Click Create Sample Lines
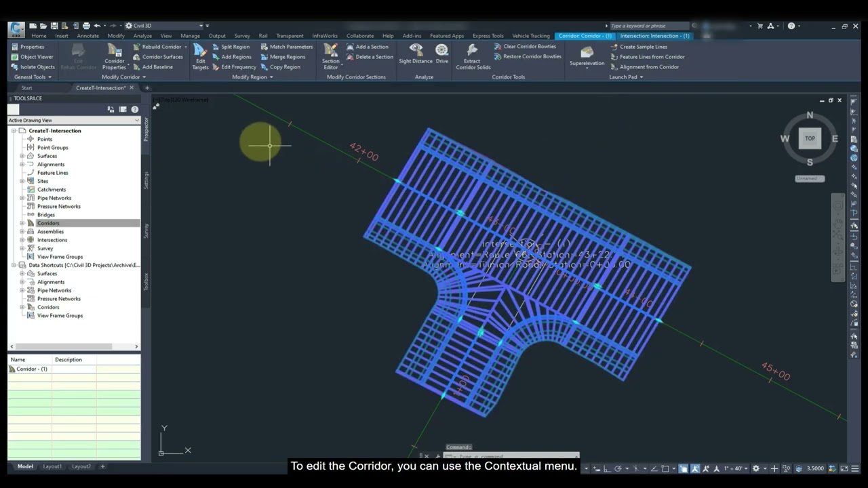This screenshot has height=488, width=868. click(638, 47)
